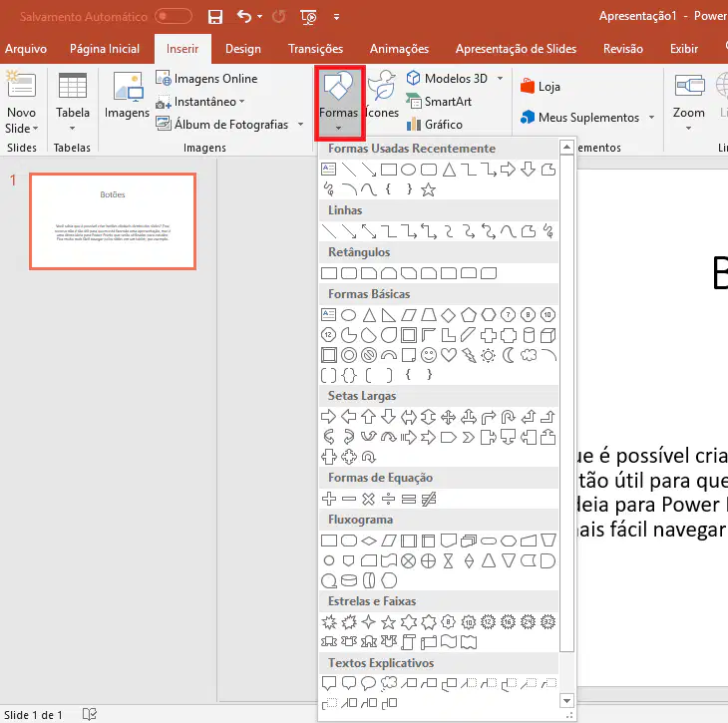This screenshot has height=723, width=728.
Task: Start presentation from beginning icon
Action: coord(308,17)
